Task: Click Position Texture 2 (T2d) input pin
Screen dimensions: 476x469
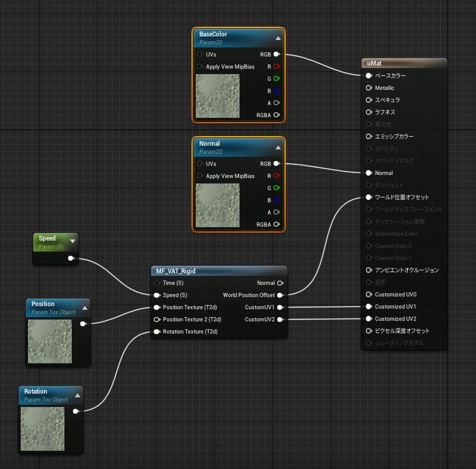Action: [157, 320]
